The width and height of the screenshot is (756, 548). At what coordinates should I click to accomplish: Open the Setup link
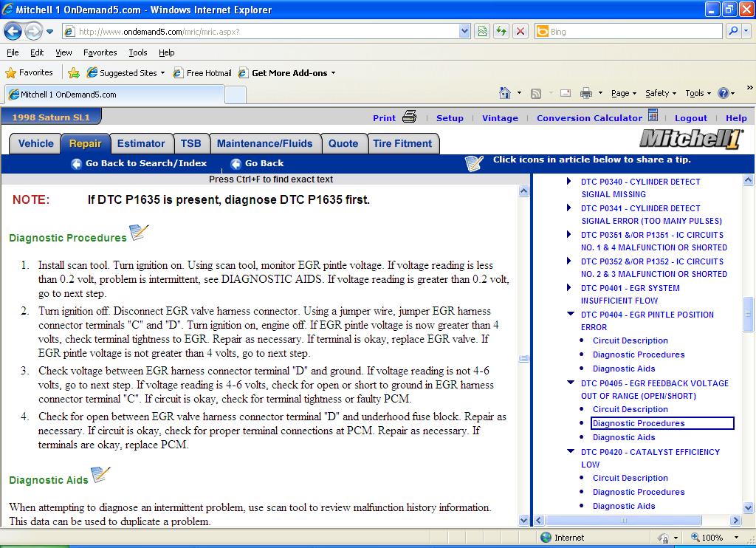[450, 118]
